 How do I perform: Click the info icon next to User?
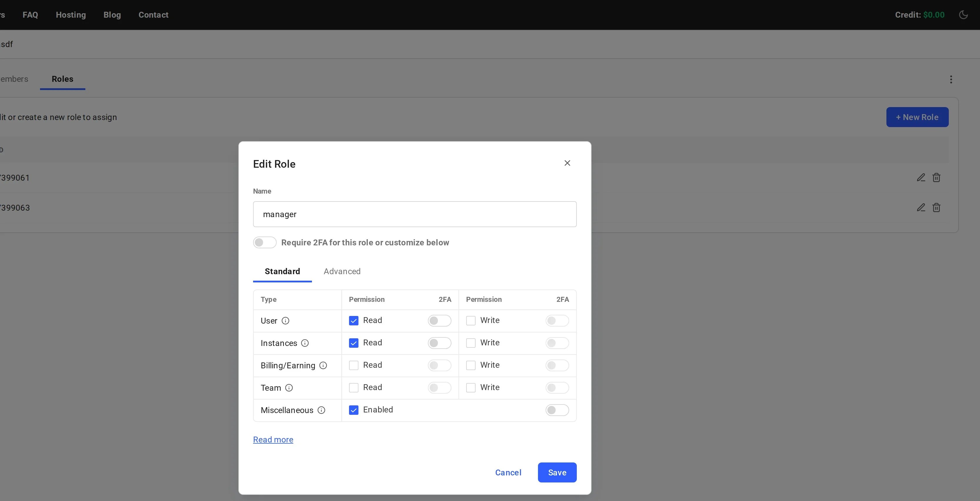(285, 321)
